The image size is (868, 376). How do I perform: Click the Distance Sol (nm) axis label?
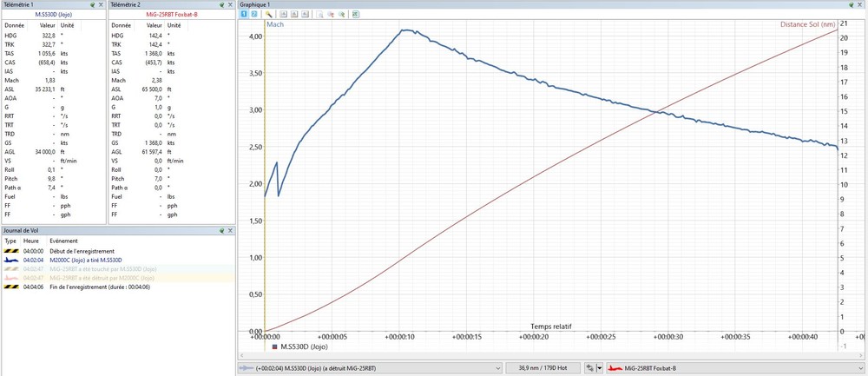[807, 24]
